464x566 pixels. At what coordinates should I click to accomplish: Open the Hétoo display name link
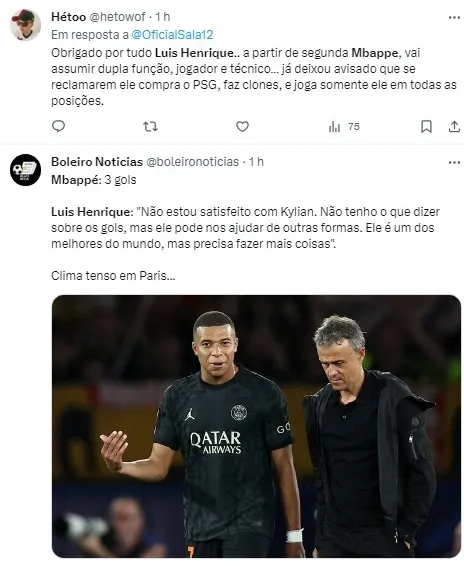(69, 17)
